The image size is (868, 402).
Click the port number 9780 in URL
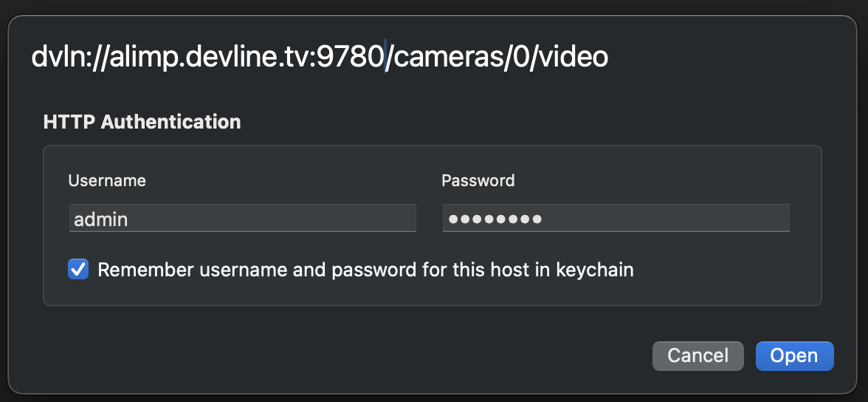(x=350, y=56)
